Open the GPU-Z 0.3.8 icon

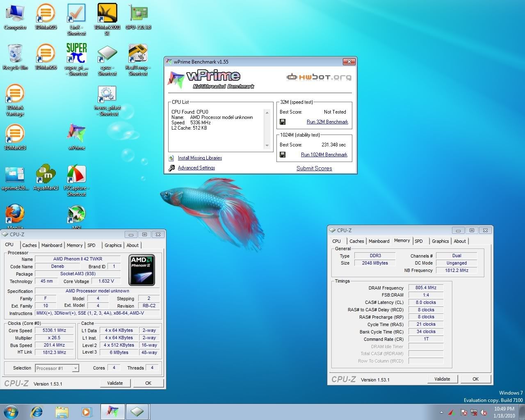(138, 16)
